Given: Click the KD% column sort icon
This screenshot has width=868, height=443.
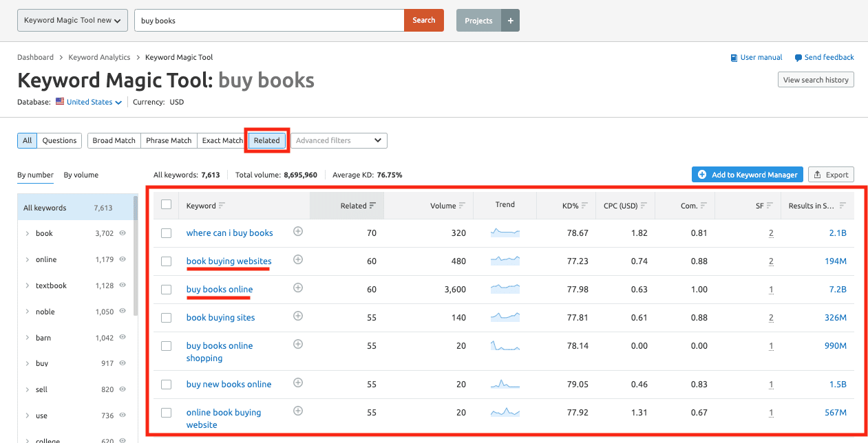Looking at the screenshot, I should click(x=584, y=206).
